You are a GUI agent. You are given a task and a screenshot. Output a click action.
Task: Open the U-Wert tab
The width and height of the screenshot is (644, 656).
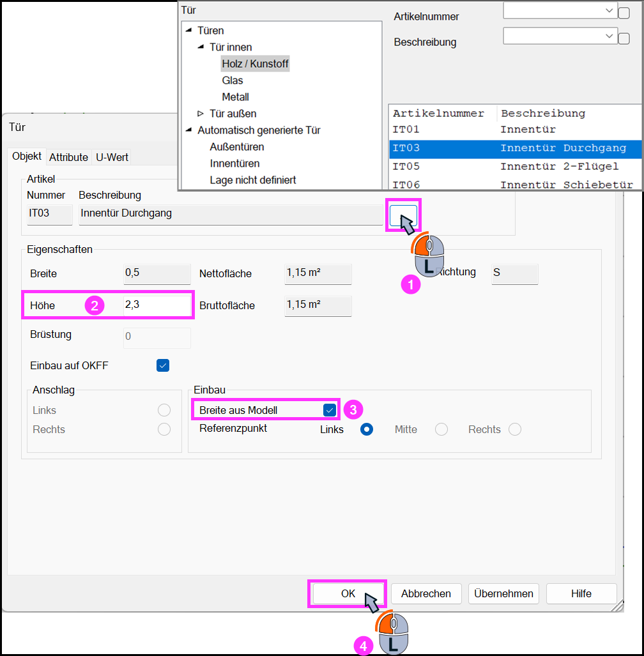pos(112,157)
